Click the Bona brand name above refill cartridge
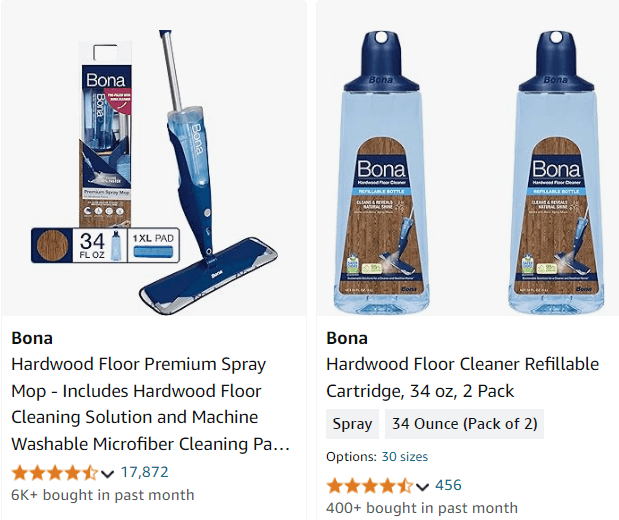Viewport: 619px width, 520px height. coord(347,337)
